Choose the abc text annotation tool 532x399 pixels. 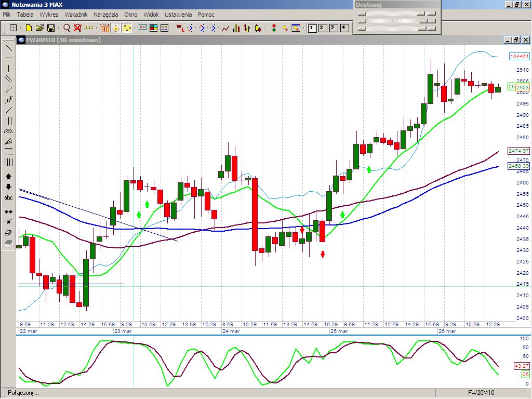(8, 198)
